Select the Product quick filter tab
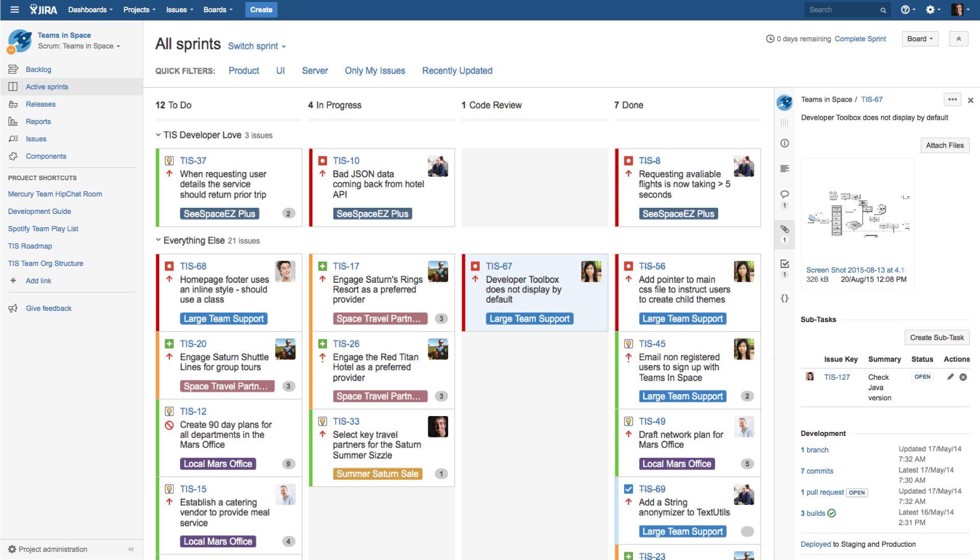 tap(243, 70)
